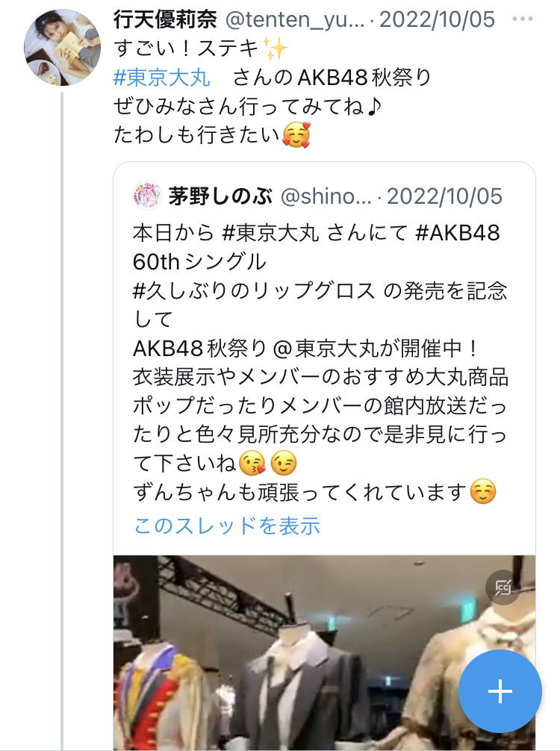Open the @tenten_yu... handle
The width and height of the screenshot is (560, 751).
(295, 19)
